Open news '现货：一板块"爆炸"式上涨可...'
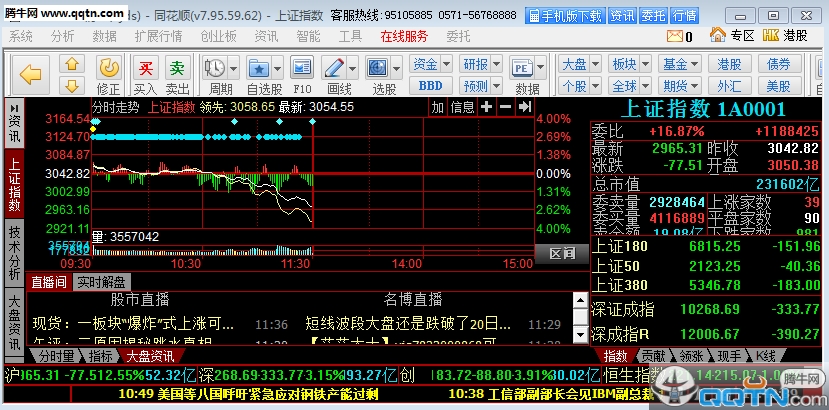The image size is (829, 410). (x=133, y=323)
